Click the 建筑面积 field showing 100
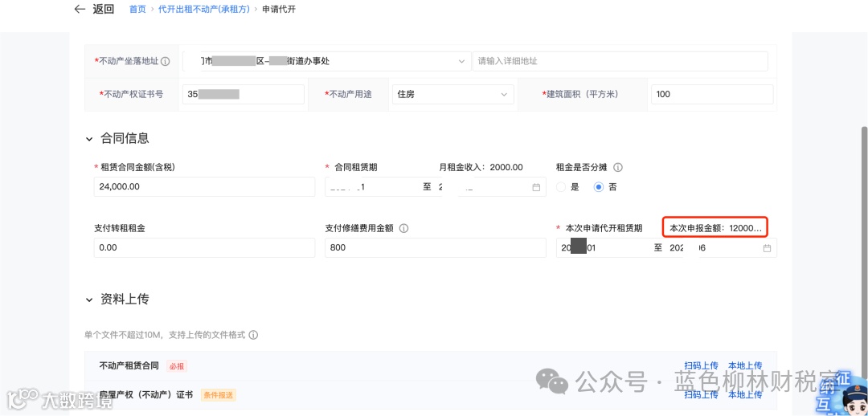 [712, 94]
